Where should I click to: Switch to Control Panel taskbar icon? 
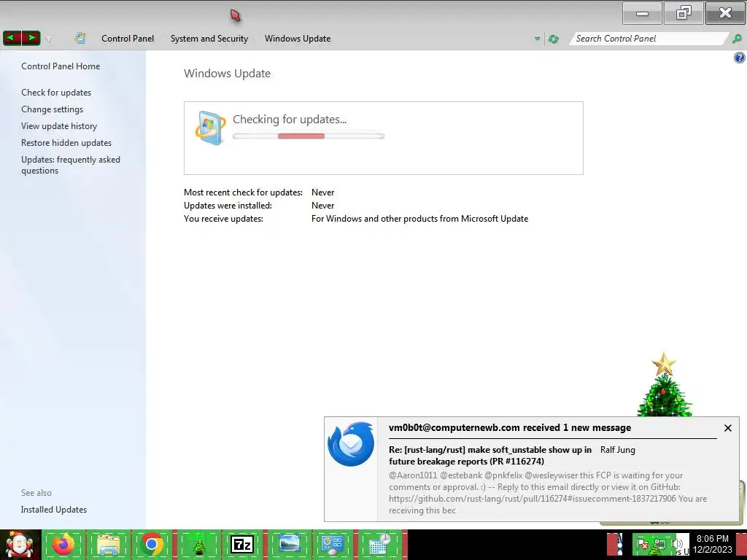tap(332, 545)
